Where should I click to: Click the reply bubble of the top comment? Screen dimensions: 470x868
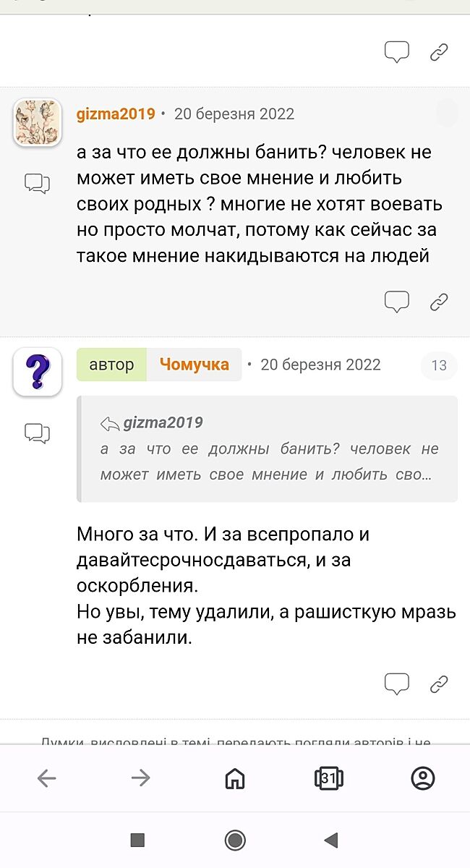click(396, 51)
